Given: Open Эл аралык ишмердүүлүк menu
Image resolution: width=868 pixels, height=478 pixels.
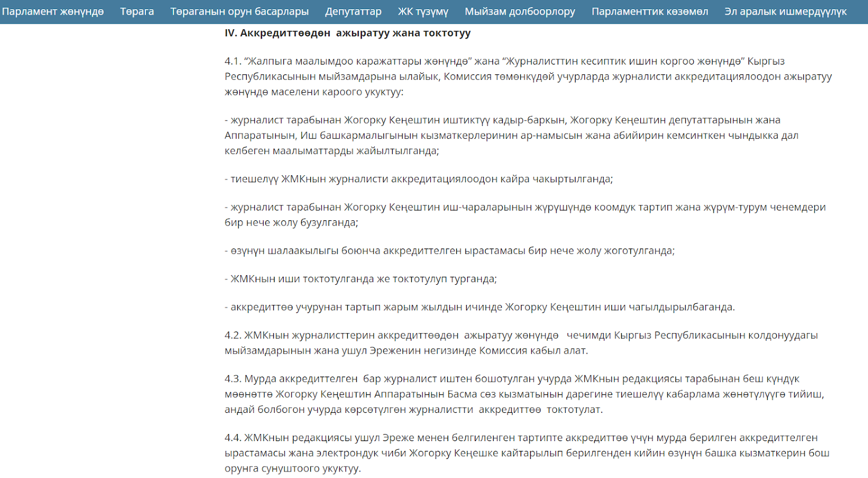Looking at the screenshot, I should [x=786, y=11].
